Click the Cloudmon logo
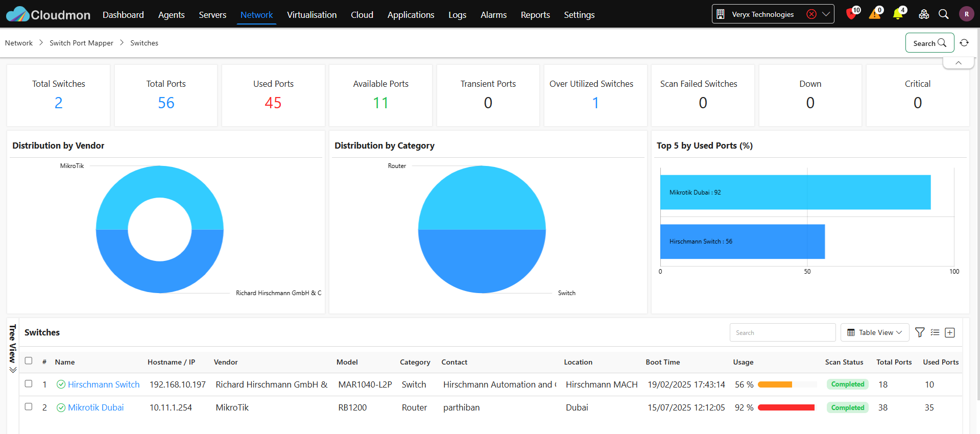Screen dimensions: 980x434 (48, 14)
